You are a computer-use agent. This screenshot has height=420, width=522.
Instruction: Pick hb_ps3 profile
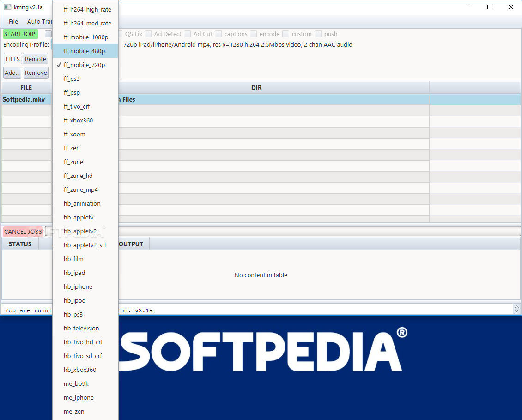[x=85, y=315]
